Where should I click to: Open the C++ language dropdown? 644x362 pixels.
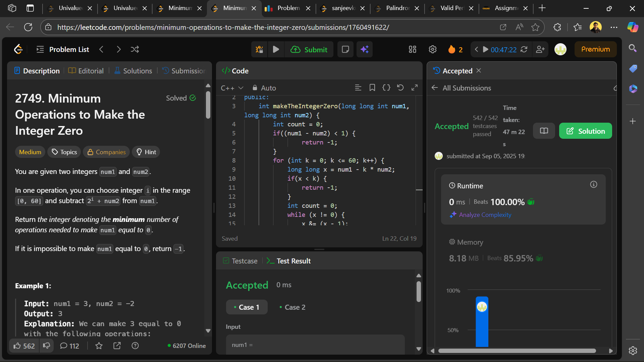tap(232, 88)
